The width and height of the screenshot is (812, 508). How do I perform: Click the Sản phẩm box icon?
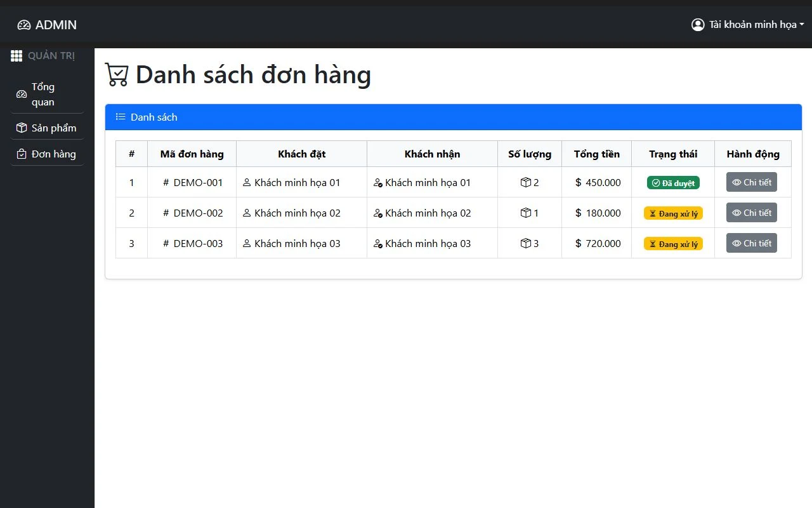[x=22, y=128]
